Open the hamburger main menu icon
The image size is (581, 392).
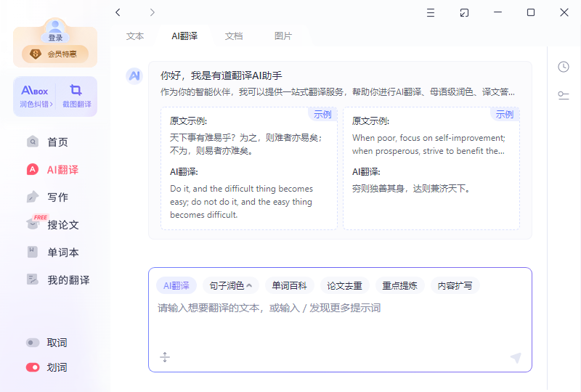click(431, 12)
